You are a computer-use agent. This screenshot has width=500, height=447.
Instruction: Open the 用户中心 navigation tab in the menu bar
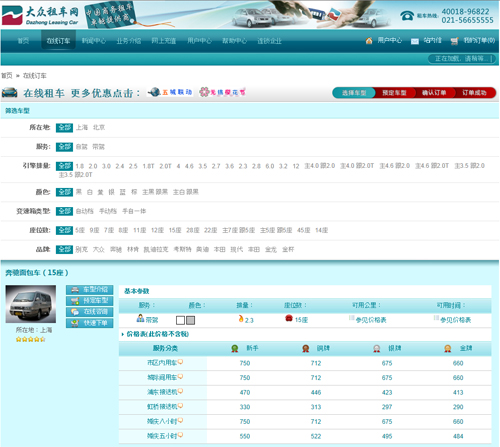click(199, 41)
